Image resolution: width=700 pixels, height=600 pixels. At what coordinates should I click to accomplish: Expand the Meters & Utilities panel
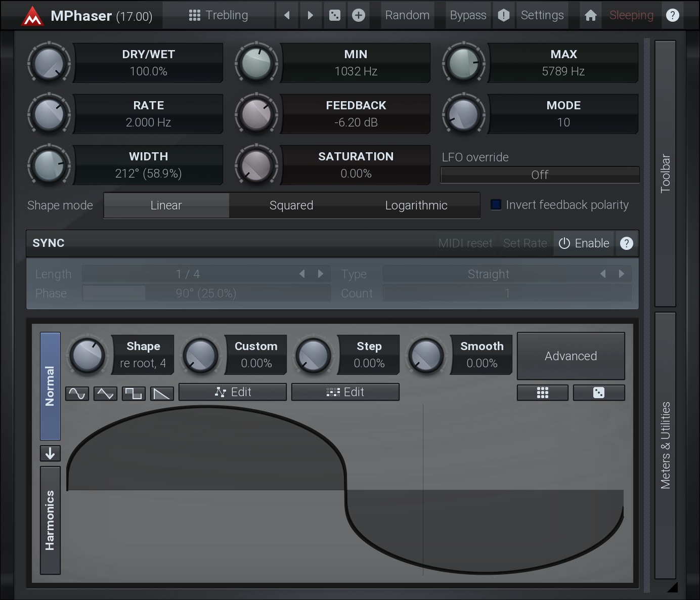[x=665, y=445]
